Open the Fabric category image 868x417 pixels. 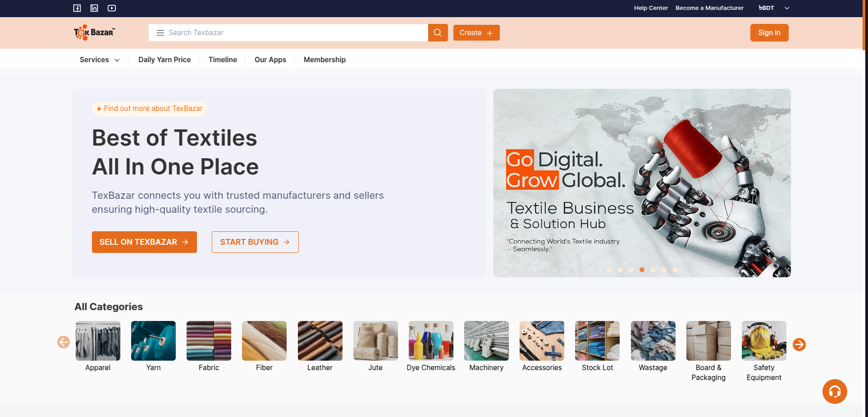click(x=209, y=341)
